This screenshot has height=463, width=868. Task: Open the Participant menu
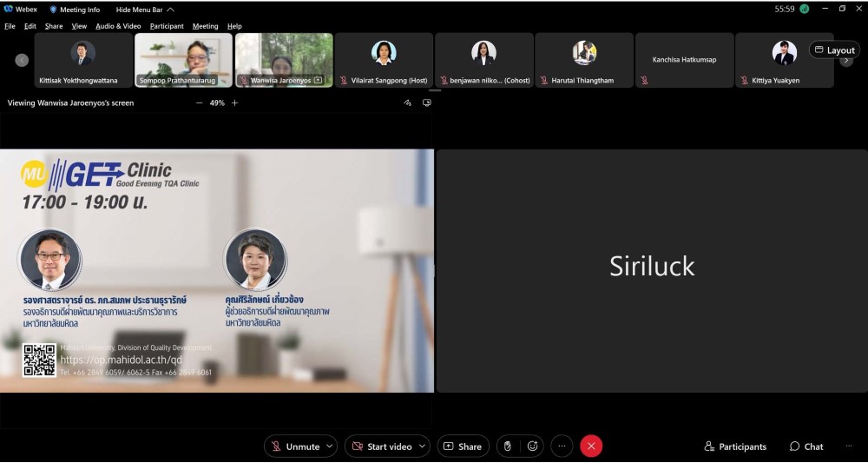(x=167, y=26)
